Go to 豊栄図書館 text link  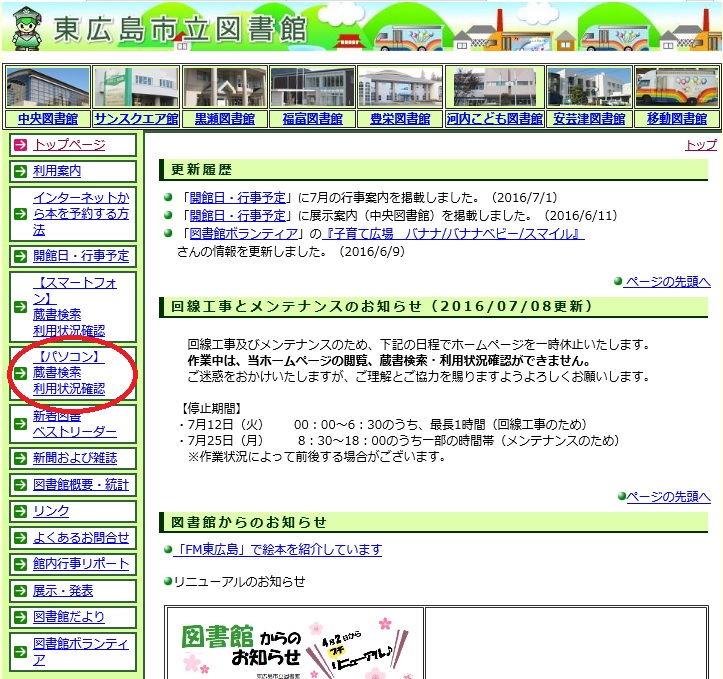(x=400, y=119)
